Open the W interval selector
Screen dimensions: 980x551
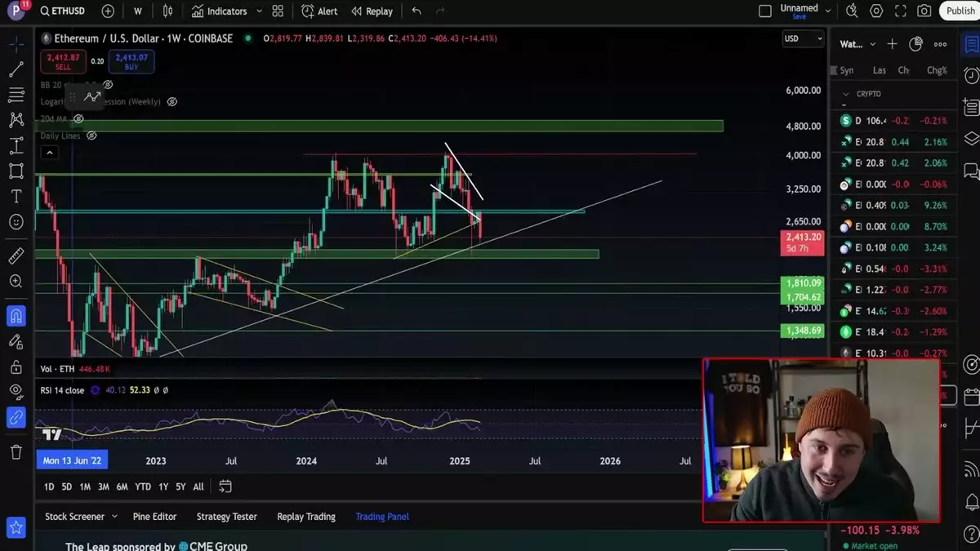tap(138, 11)
